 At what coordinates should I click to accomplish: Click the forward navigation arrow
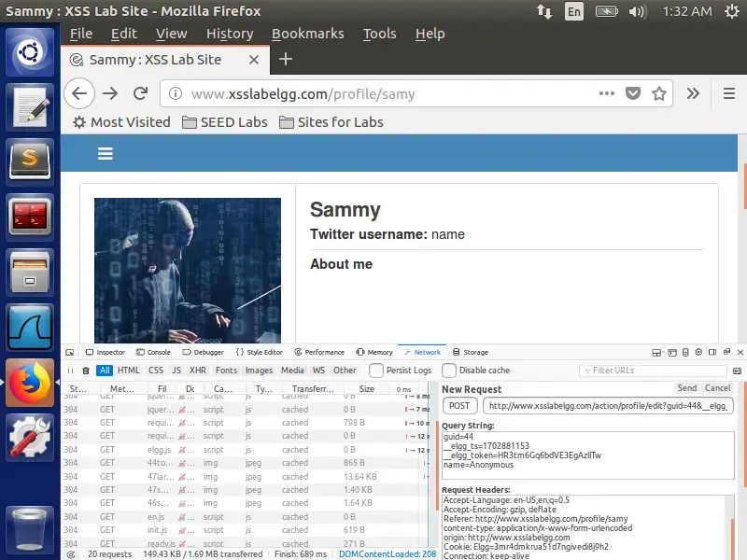[x=110, y=93]
